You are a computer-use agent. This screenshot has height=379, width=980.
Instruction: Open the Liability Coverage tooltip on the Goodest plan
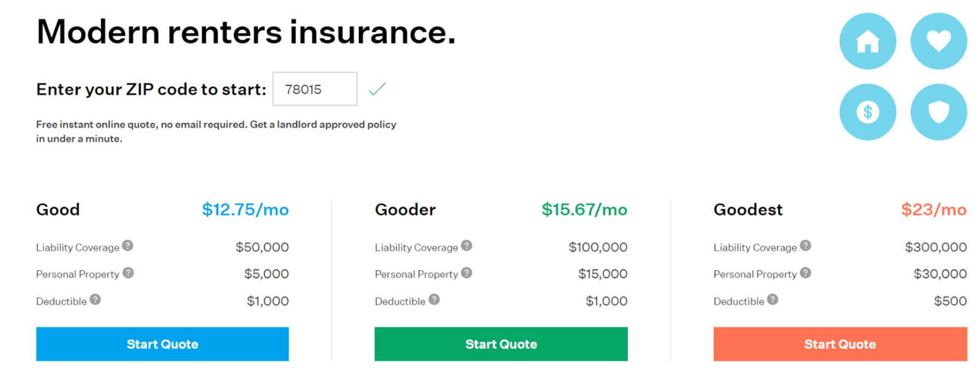(805, 245)
